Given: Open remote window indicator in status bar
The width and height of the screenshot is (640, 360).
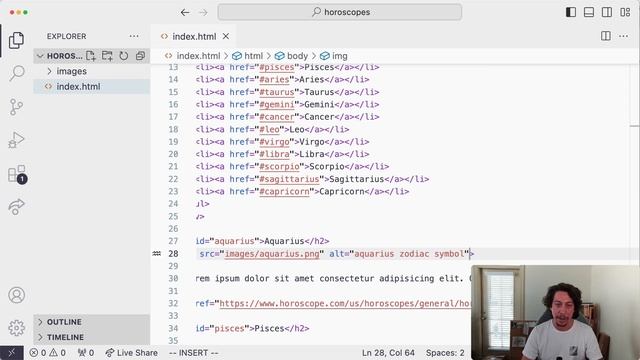Looking at the screenshot, I should coord(12,353).
